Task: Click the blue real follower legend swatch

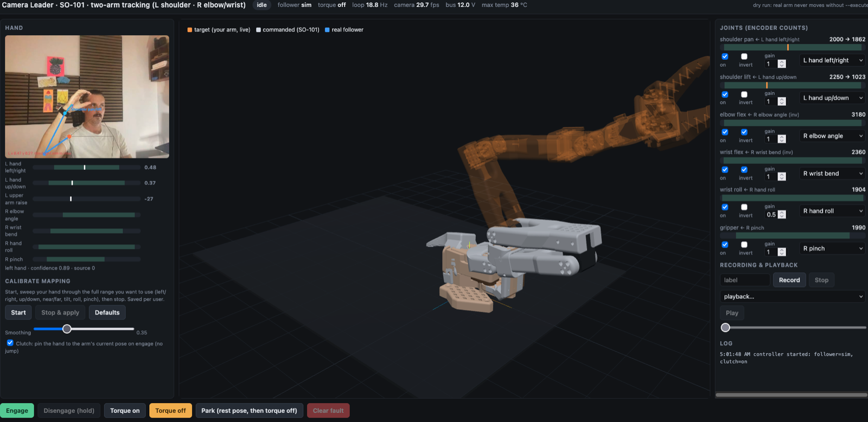Action: click(327, 30)
